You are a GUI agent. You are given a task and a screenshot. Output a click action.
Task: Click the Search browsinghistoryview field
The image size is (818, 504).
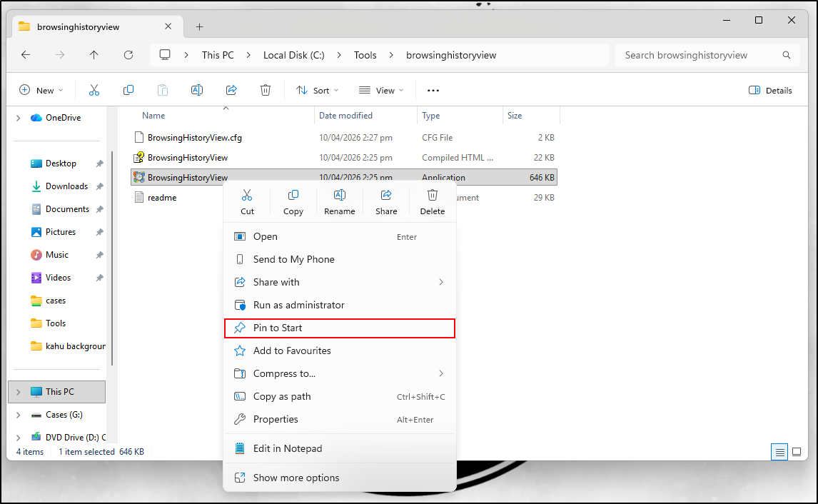(707, 55)
